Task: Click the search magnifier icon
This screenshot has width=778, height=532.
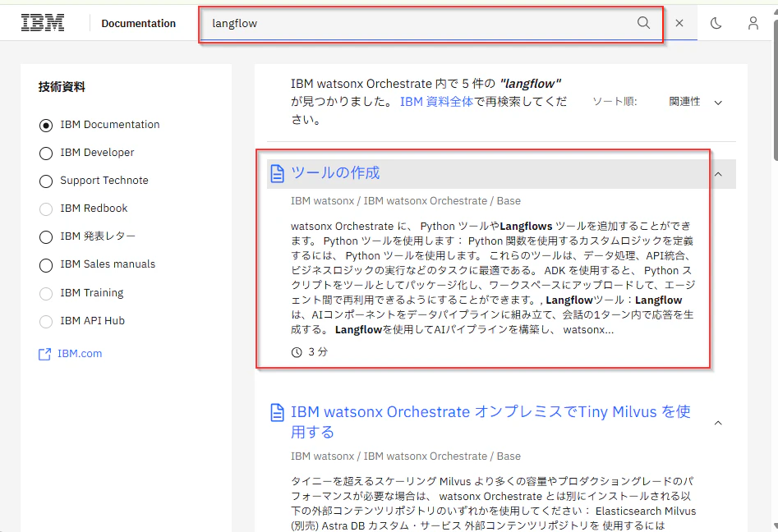Action: coord(643,23)
